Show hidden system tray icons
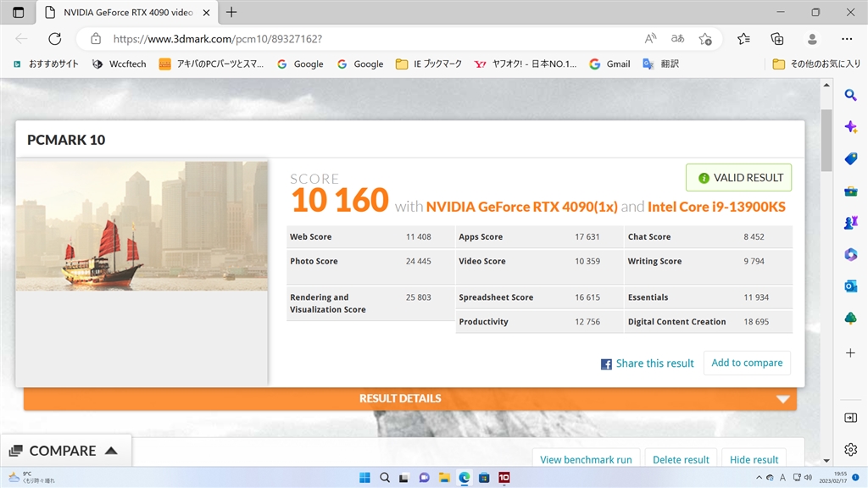The image size is (868, 488). tap(759, 478)
